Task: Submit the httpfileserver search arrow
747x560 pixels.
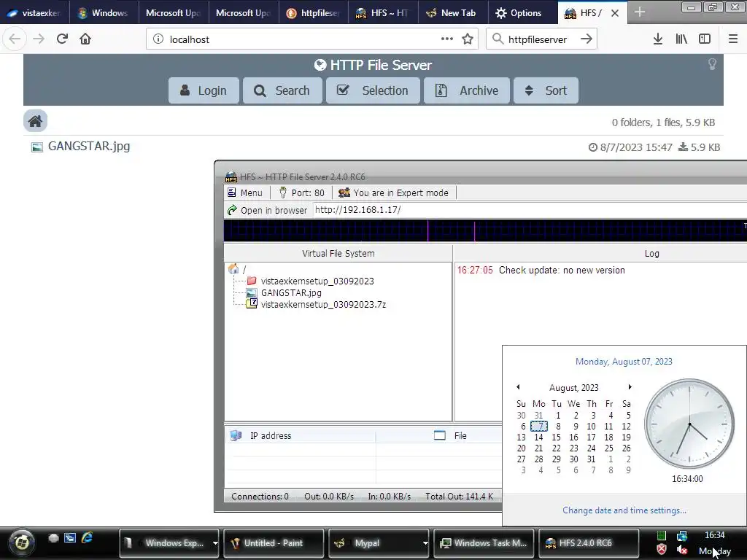Action: coord(587,39)
